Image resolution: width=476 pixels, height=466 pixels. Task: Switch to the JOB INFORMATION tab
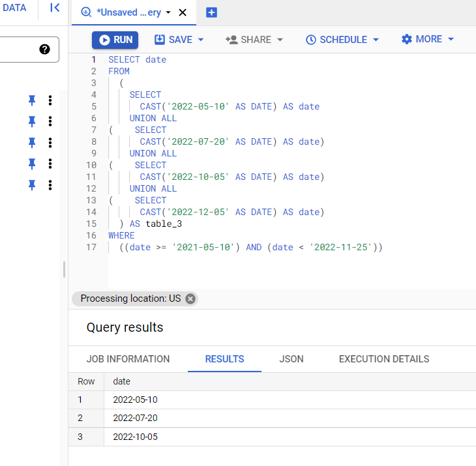[128, 359]
